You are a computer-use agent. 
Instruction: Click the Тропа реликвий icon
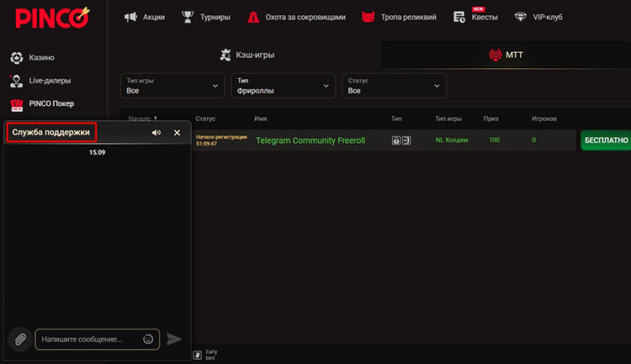coord(369,17)
